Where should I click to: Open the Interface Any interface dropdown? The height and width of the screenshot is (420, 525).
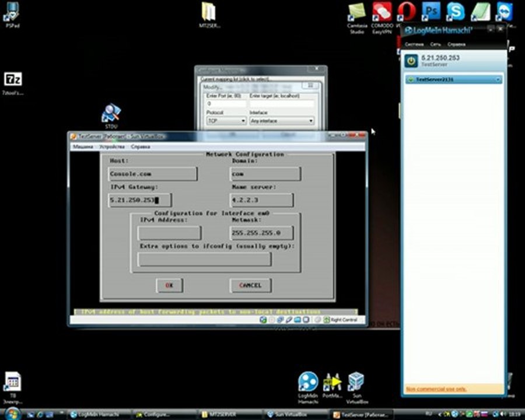[282, 121]
